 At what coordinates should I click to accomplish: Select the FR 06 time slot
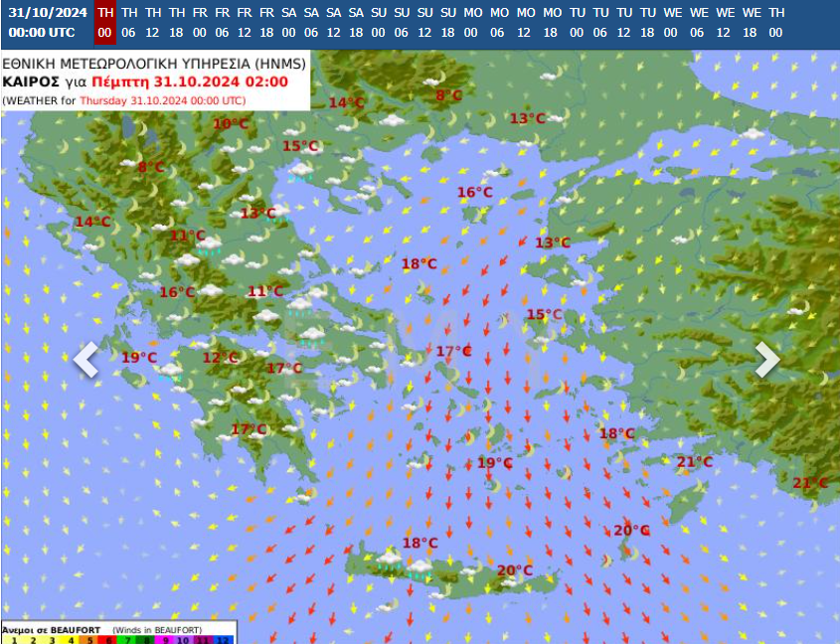pyautogui.click(x=222, y=23)
